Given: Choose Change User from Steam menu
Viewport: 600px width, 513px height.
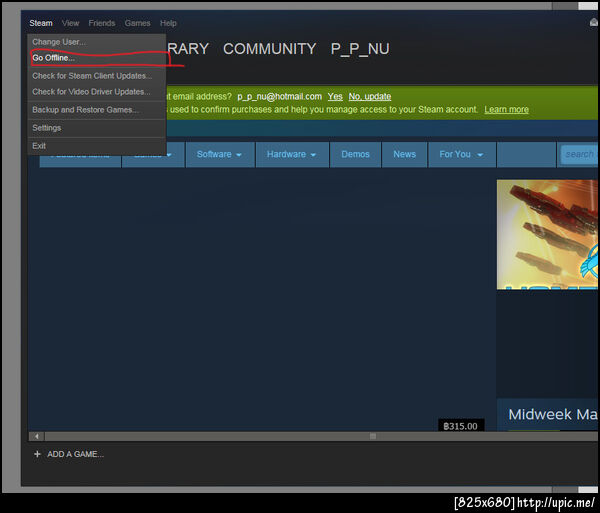Looking at the screenshot, I should pos(96,42).
